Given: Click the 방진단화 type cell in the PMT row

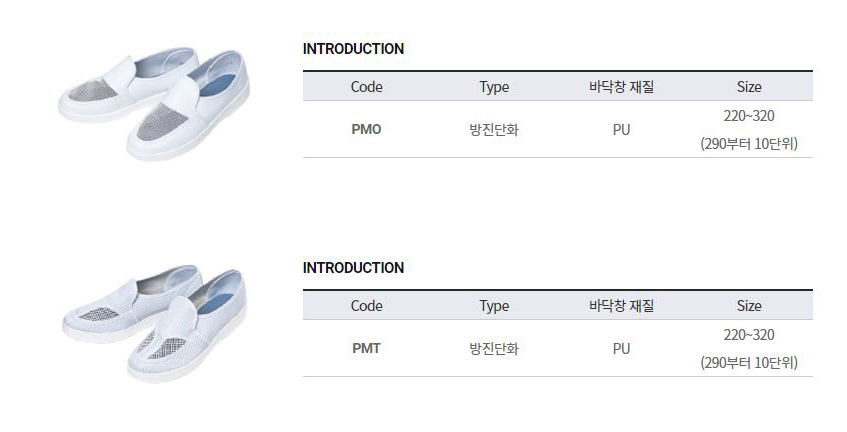Looking at the screenshot, I should tap(494, 349).
